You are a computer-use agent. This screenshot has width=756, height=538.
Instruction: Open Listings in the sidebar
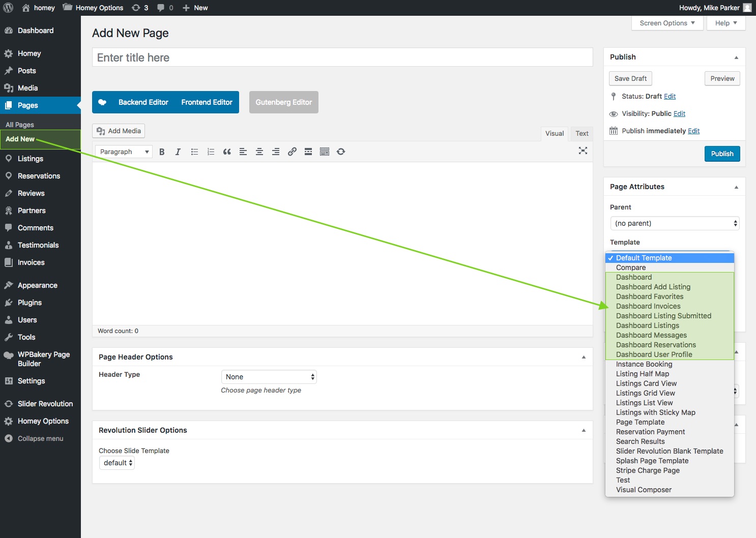40,159
